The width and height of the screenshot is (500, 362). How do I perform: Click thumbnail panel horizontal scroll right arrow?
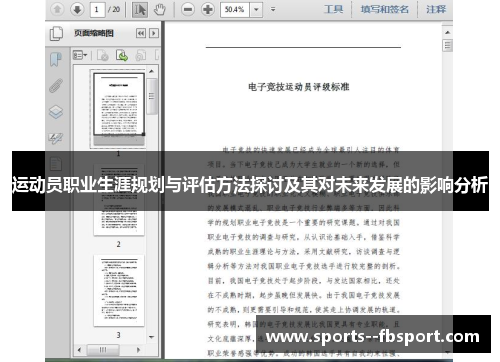pos(139,350)
